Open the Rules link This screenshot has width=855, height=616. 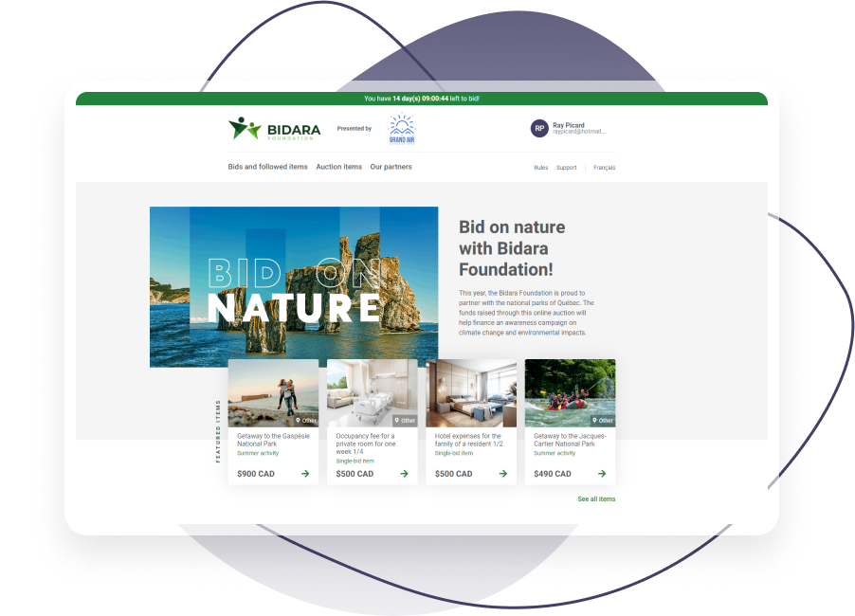(x=540, y=168)
